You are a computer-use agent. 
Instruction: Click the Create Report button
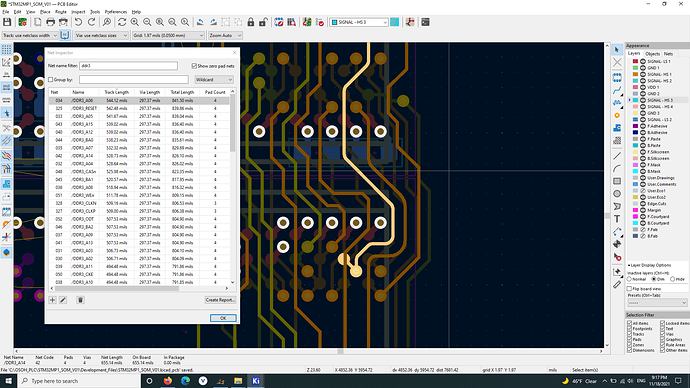220,300
